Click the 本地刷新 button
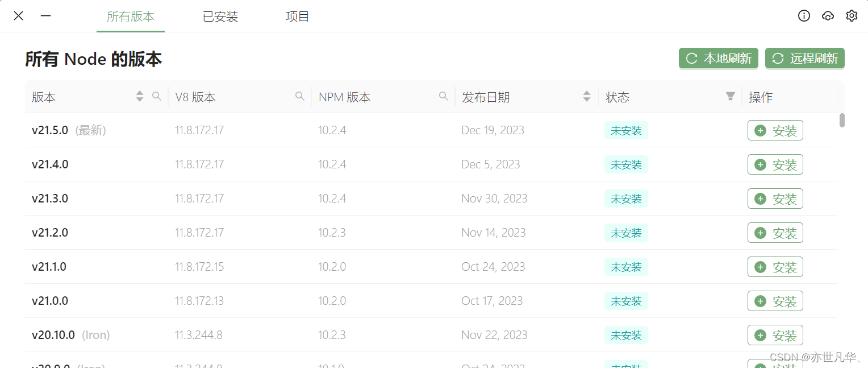Viewport: 868px width, 368px height. [719, 58]
